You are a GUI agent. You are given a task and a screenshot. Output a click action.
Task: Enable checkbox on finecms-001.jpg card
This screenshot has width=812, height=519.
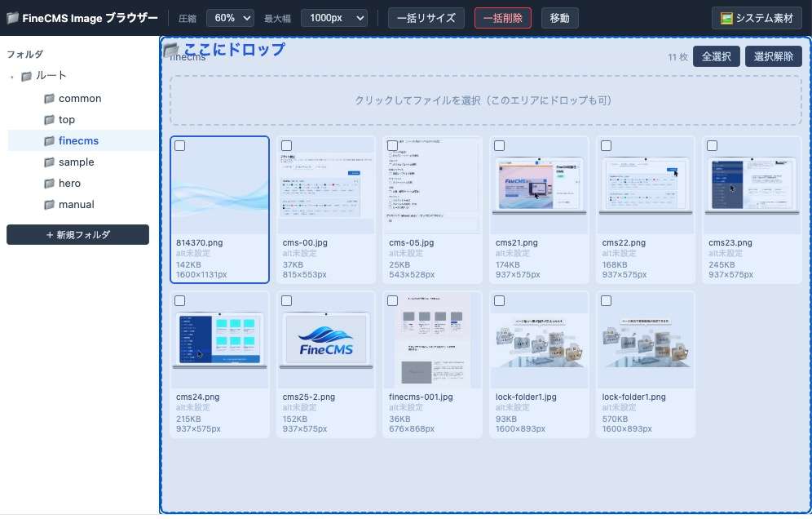[392, 301]
